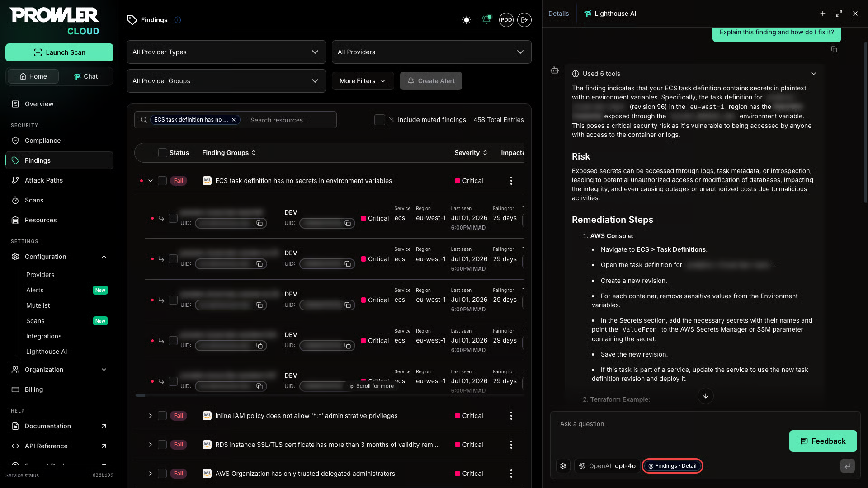The height and width of the screenshot is (488, 868).
Task: Expand the Used 6 tools section
Action: [694, 74]
